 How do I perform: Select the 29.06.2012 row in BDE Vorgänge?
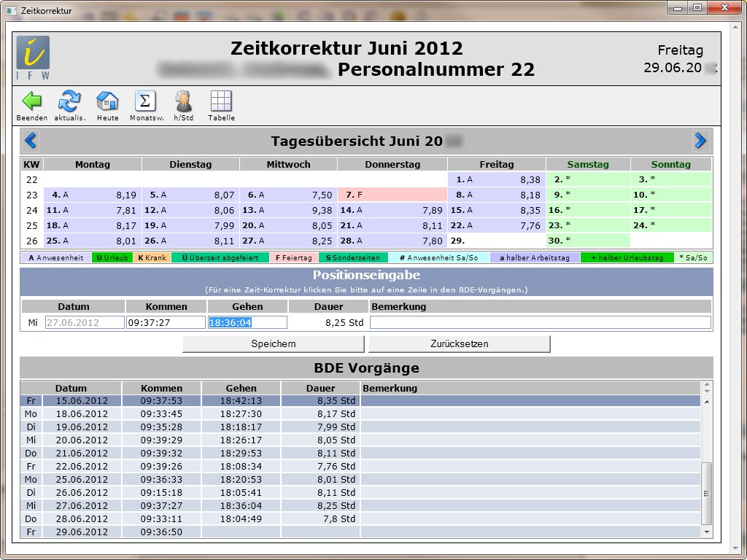pyautogui.click(x=190, y=532)
